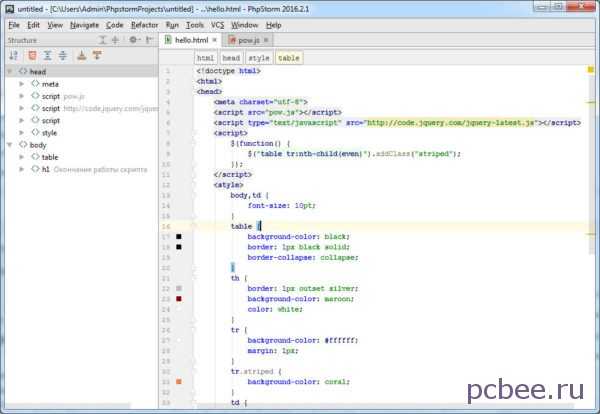
Task: Click 'font-size: 10pt;' line in editor
Action: pos(282,205)
